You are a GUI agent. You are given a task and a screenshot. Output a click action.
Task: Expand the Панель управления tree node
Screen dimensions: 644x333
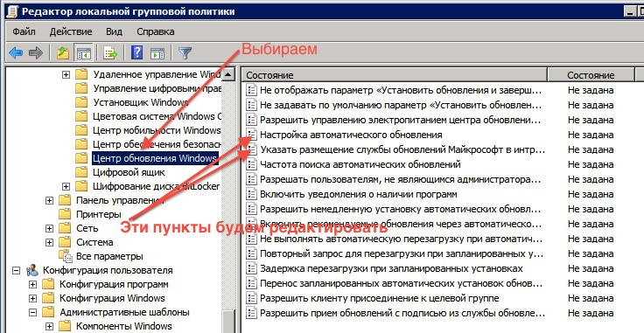point(49,200)
